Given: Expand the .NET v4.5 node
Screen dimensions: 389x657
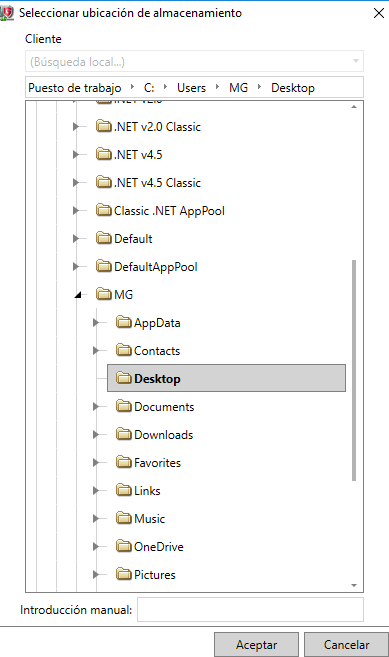Looking at the screenshot, I should pos(76,154).
